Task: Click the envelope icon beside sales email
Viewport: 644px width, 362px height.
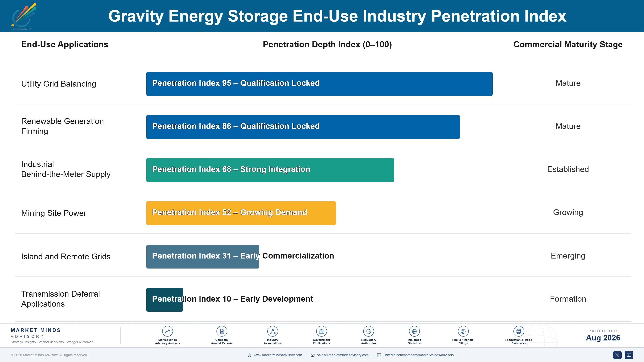Action: click(x=313, y=355)
